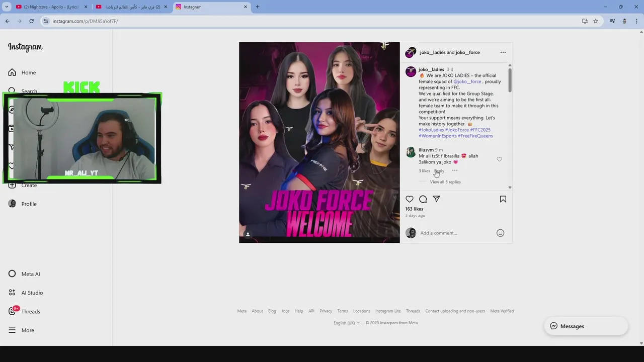The width and height of the screenshot is (644, 362).
Task: Close the Nightcore - Apollo tab
Action: (86, 7)
